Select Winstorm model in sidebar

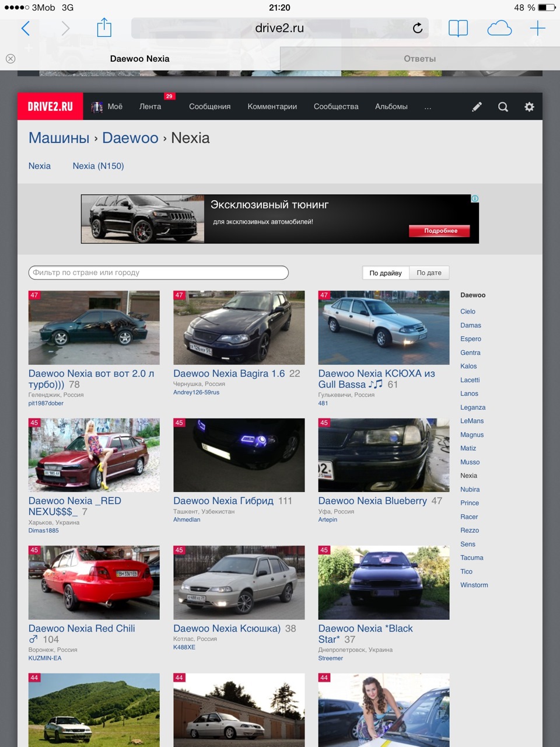pos(474,585)
